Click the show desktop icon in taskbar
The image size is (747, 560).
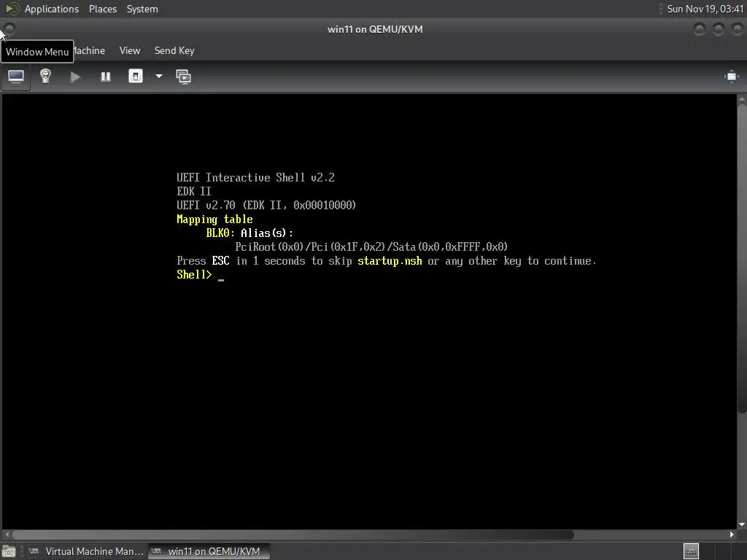[9, 552]
